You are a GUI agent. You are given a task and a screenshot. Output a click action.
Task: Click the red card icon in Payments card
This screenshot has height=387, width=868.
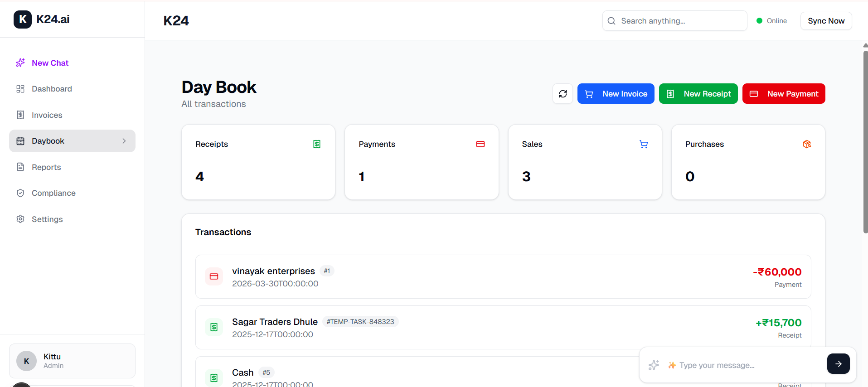point(480,144)
